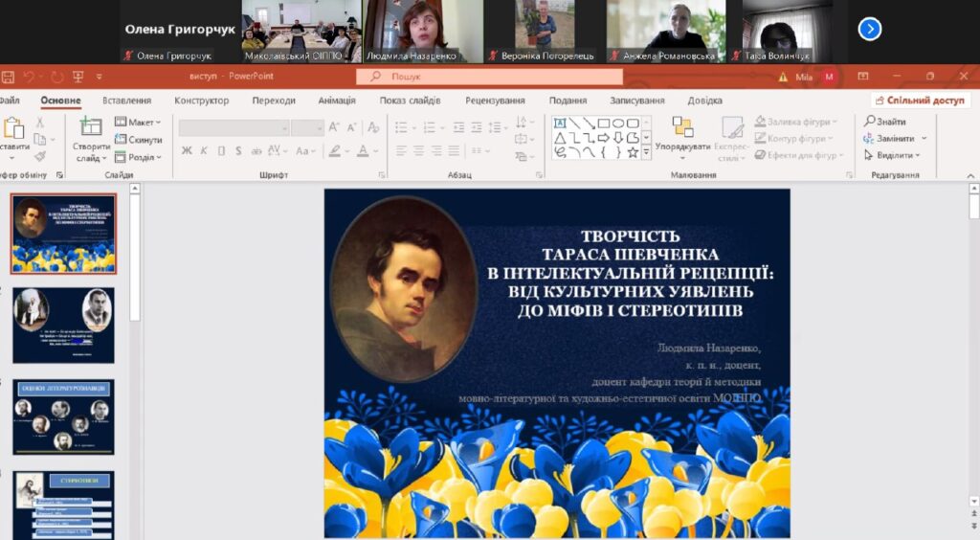Open the Quick Access Toolbar customize arrow
The width and height of the screenshot is (980, 540).
coord(99,77)
